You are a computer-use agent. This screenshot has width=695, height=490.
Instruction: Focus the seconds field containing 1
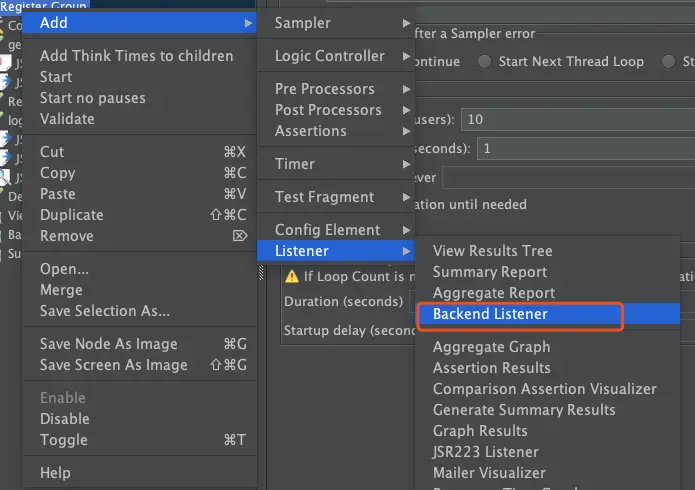click(580, 148)
